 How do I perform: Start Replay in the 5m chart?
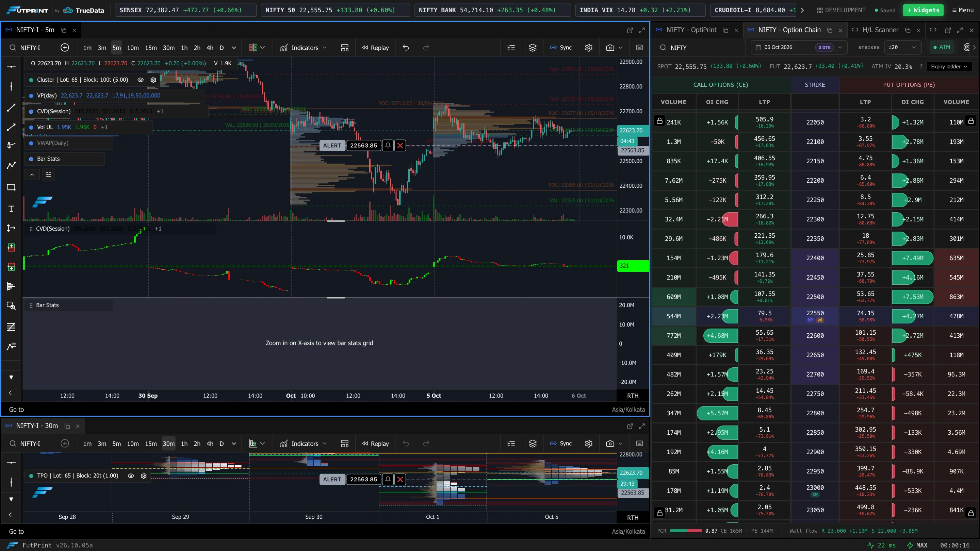tap(375, 48)
